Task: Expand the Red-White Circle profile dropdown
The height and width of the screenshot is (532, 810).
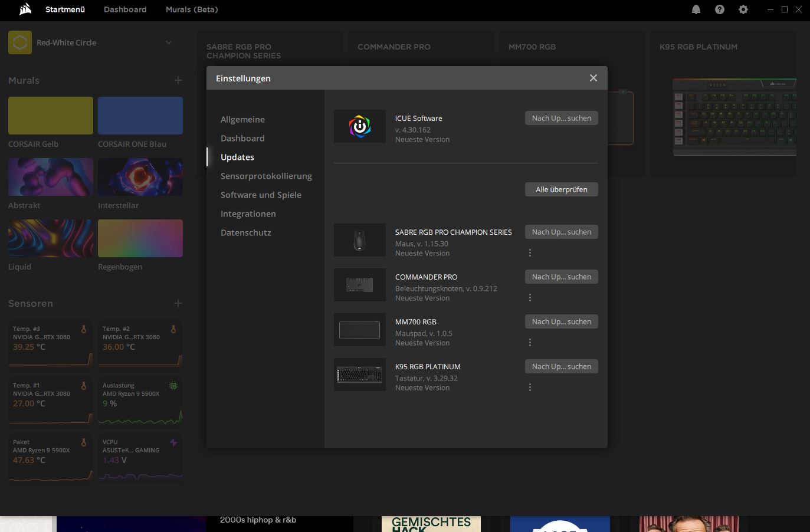Action: [169, 42]
